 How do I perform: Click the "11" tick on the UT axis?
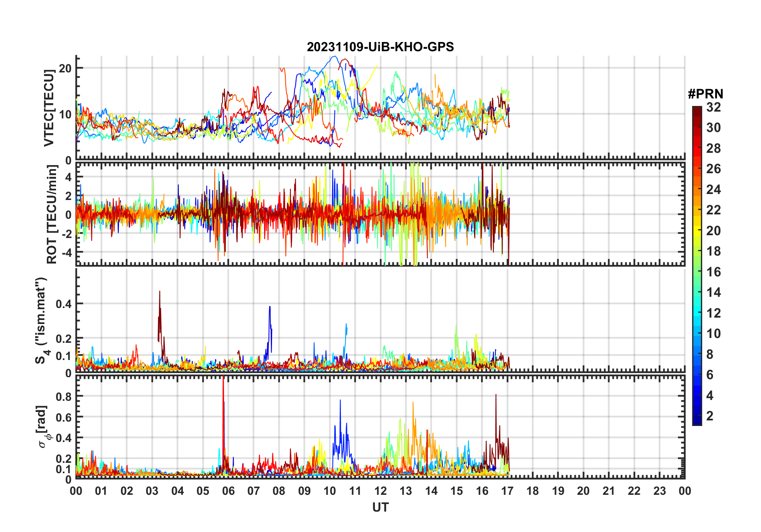point(355,491)
